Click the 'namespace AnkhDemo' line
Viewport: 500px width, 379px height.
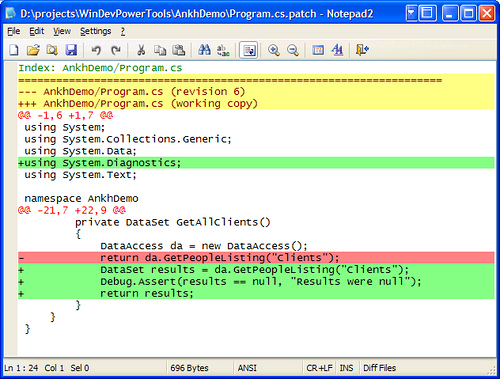tap(81, 199)
